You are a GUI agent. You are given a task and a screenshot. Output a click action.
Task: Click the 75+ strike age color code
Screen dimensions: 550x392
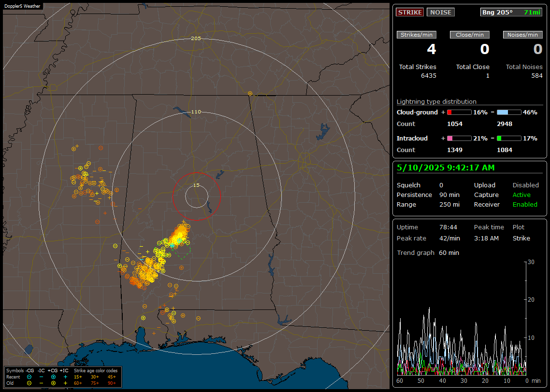(x=95, y=383)
